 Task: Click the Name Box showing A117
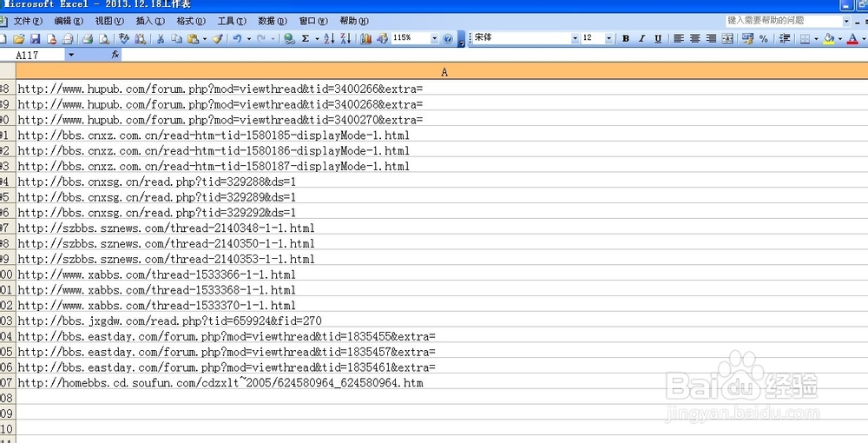33,55
